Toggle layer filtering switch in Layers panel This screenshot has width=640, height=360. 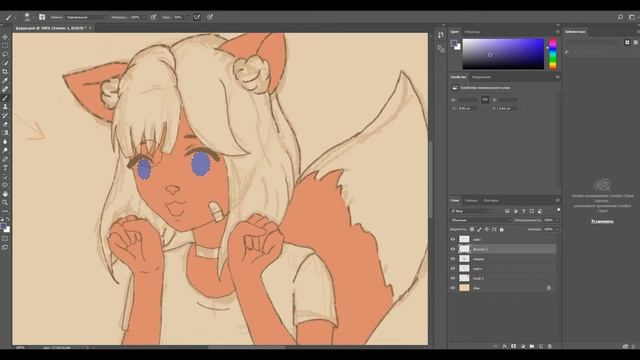tap(558, 210)
